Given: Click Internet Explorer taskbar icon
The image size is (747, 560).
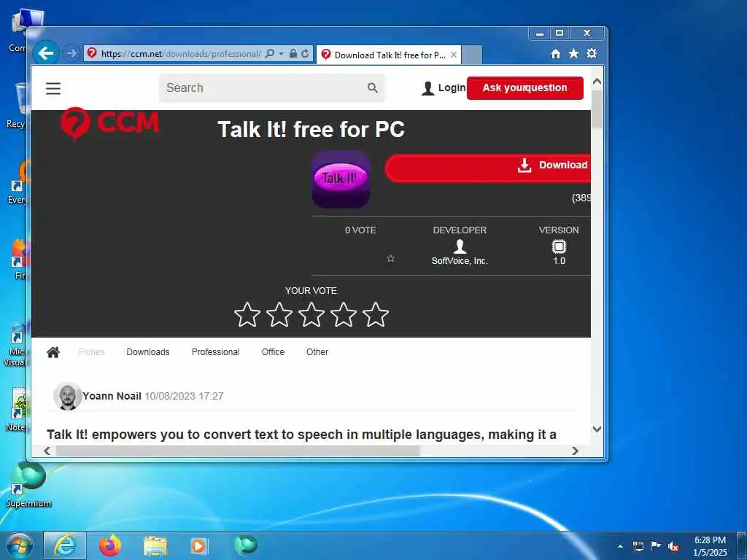Looking at the screenshot, I should (x=65, y=545).
